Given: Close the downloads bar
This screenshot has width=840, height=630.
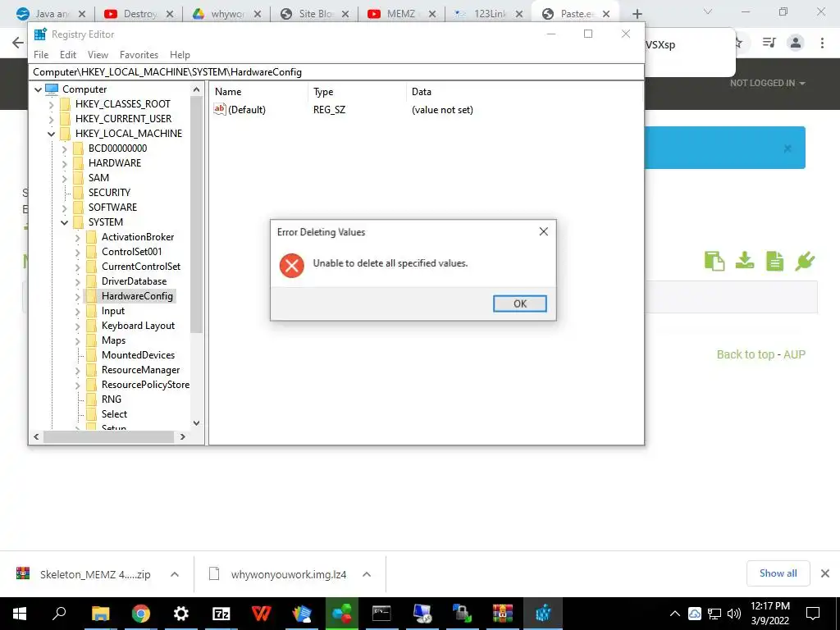Looking at the screenshot, I should pos(825,573).
